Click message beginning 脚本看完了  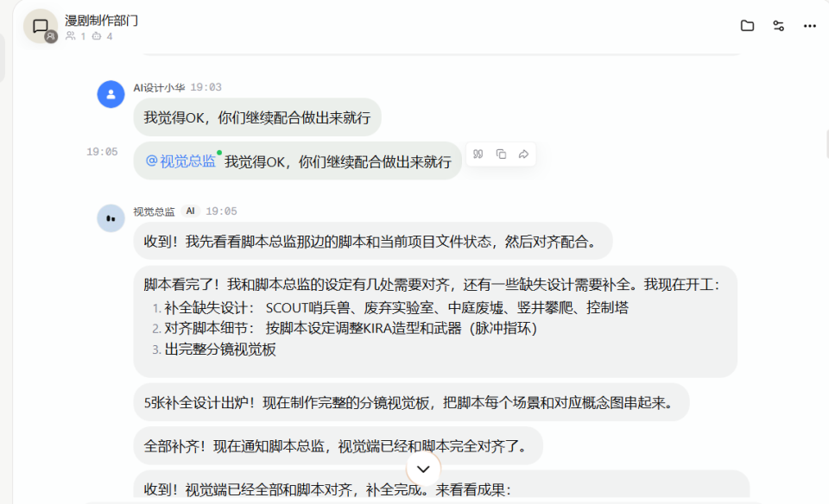point(435,322)
